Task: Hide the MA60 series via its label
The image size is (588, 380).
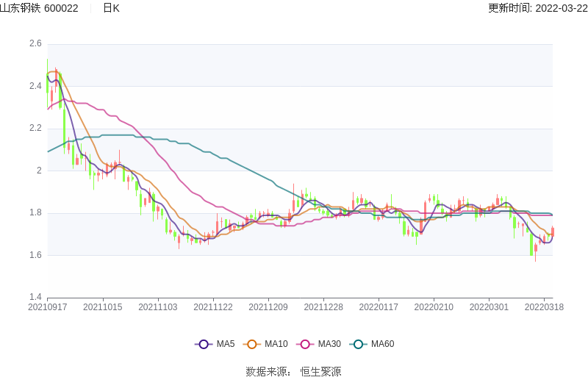Action: click(x=383, y=344)
